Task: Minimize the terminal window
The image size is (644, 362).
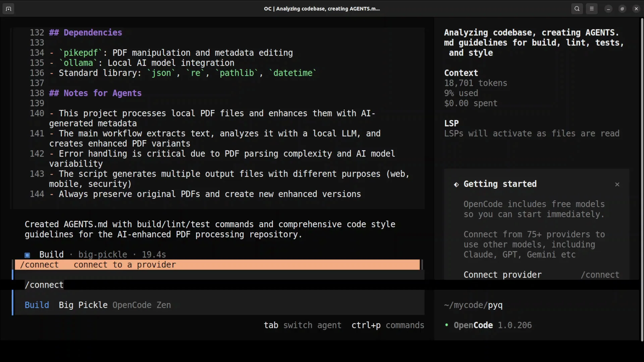Action: click(x=608, y=9)
